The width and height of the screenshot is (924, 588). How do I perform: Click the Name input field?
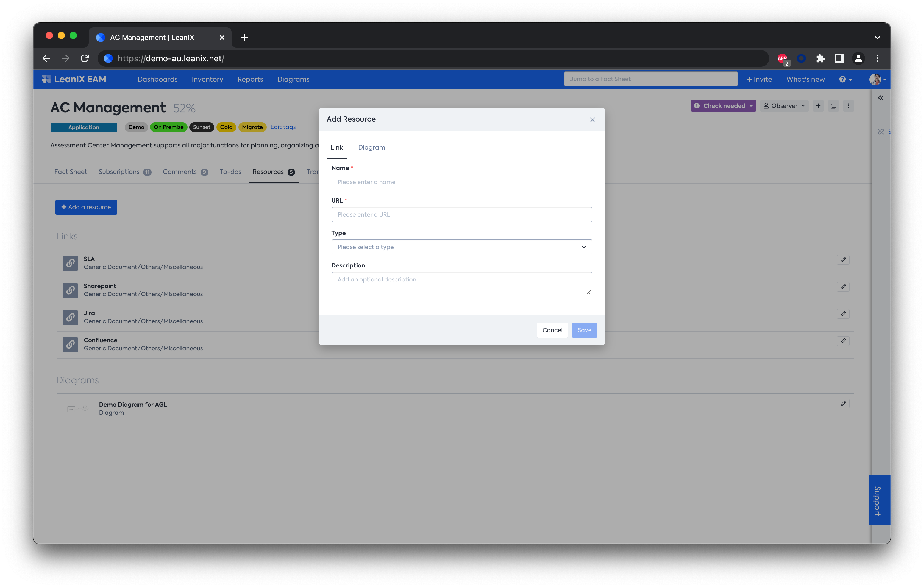(462, 182)
